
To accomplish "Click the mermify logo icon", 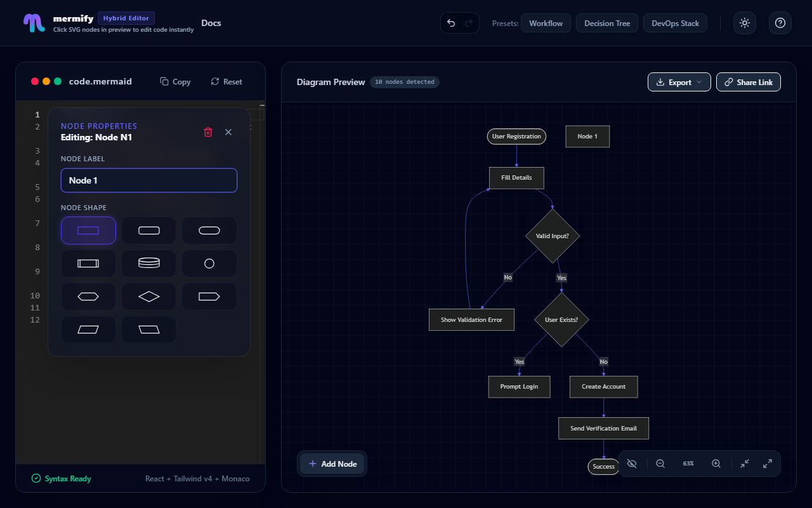I will coord(33,23).
